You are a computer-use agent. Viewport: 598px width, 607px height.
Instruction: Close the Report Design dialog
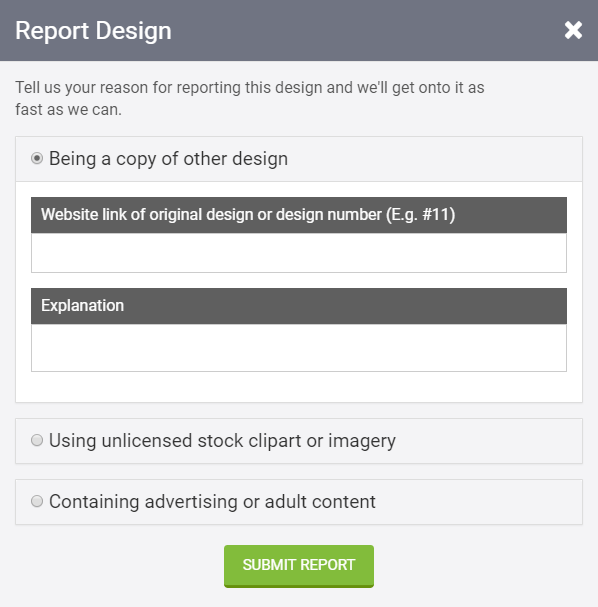pos(573,30)
